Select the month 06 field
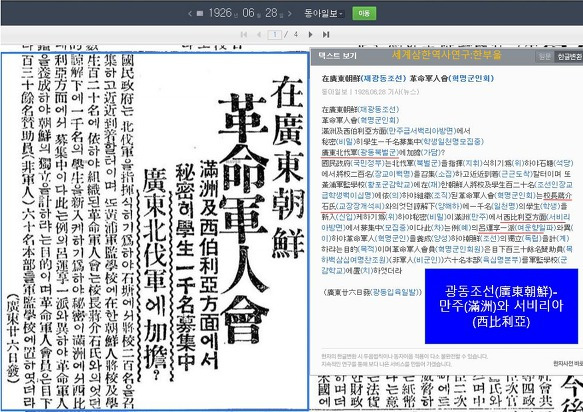The height and width of the screenshot is (412, 583). [x=248, y=13]
